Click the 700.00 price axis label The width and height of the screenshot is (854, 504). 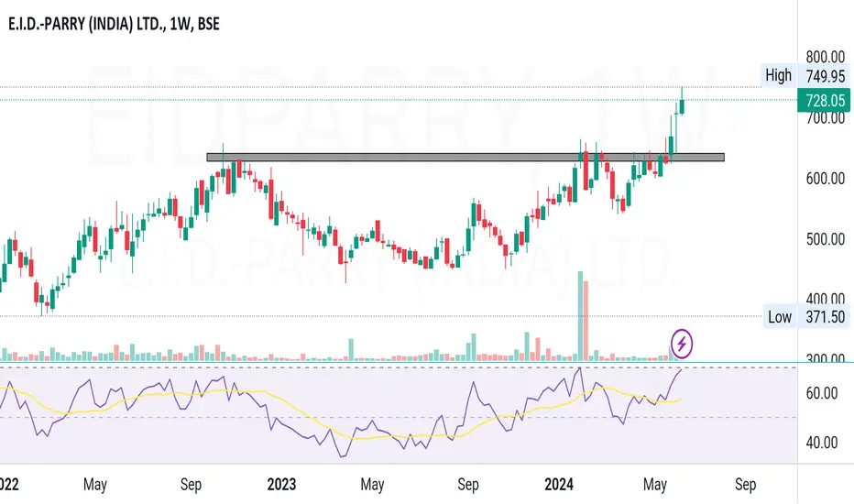pos(825,118)
